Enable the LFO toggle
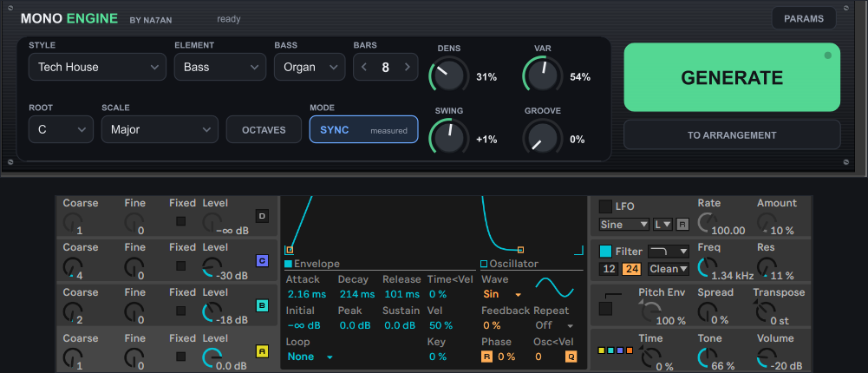The width and height of the screenshot is (868, 373). pos(605,206)
